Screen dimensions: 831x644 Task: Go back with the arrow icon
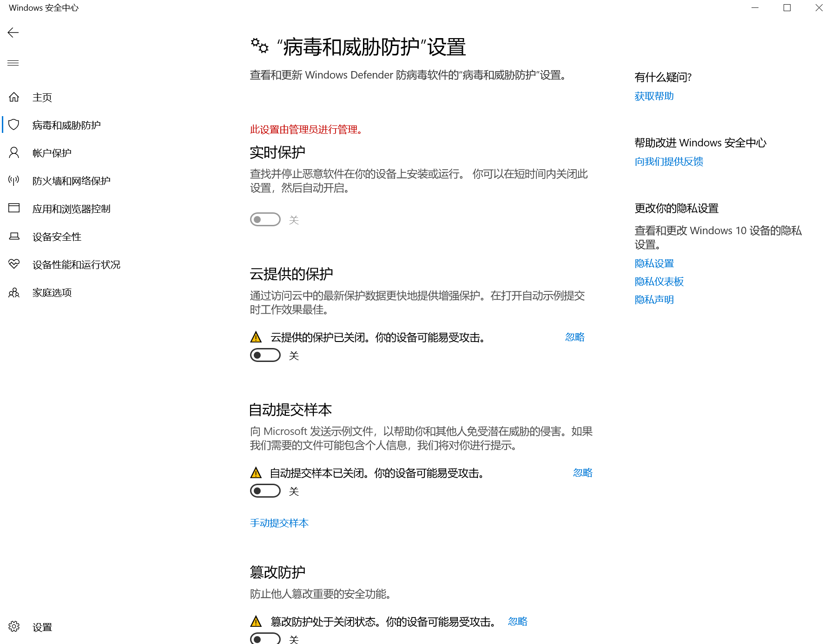13,33
